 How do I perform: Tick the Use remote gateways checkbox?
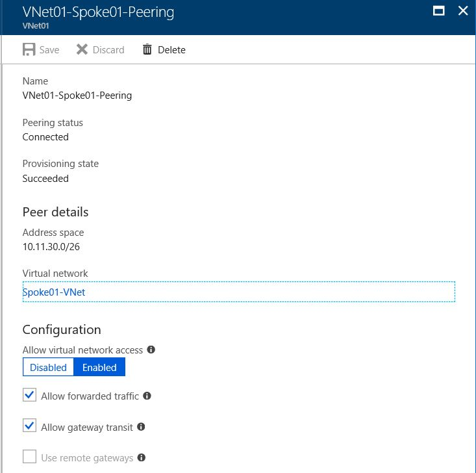pos(29,457)
